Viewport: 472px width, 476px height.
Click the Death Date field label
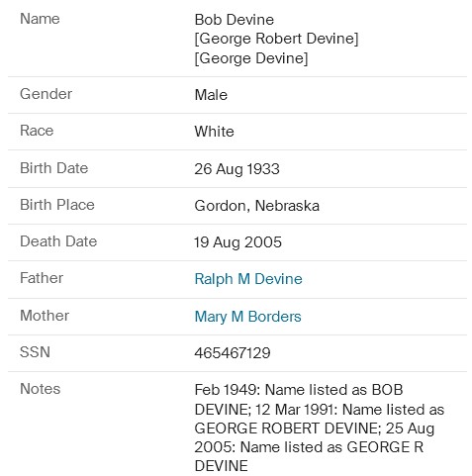point(58,241)
